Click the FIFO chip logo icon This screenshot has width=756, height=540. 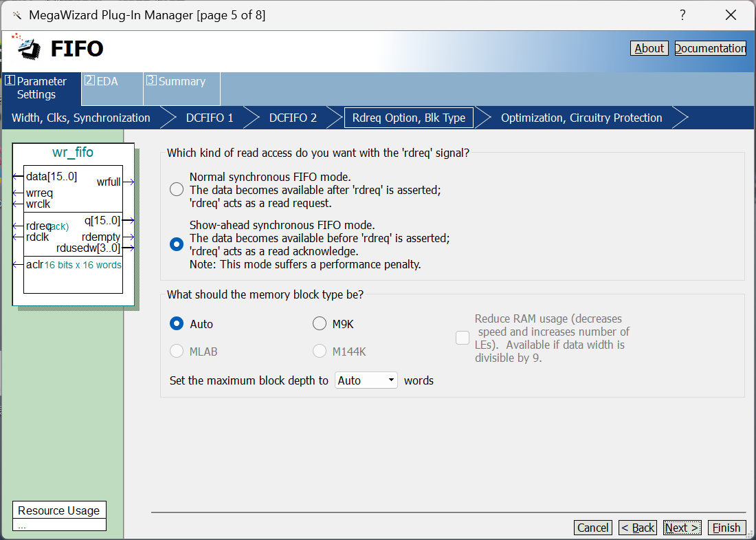(27, 47)
